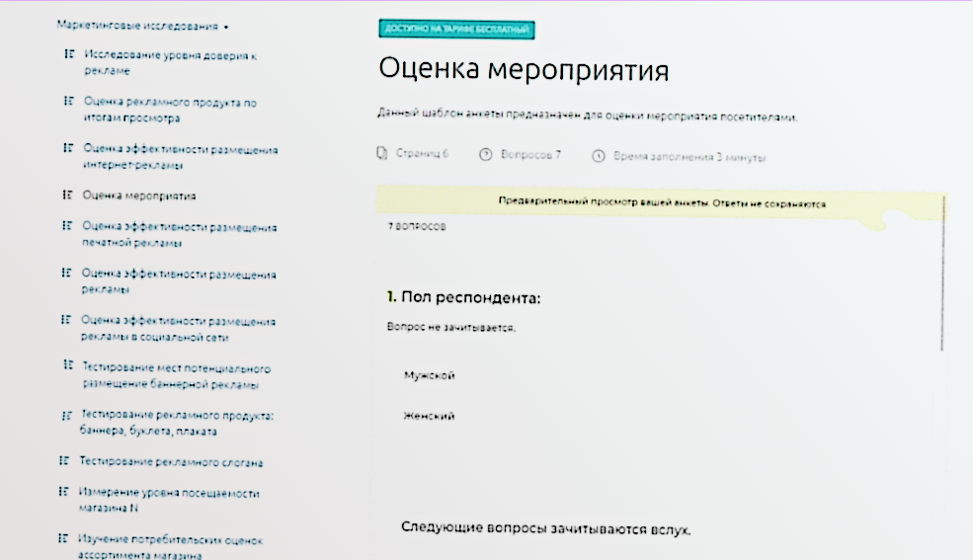This screenshot has width=973, height=560.
Task: Click question title 'Пол респондента:'
Action: 470,297
